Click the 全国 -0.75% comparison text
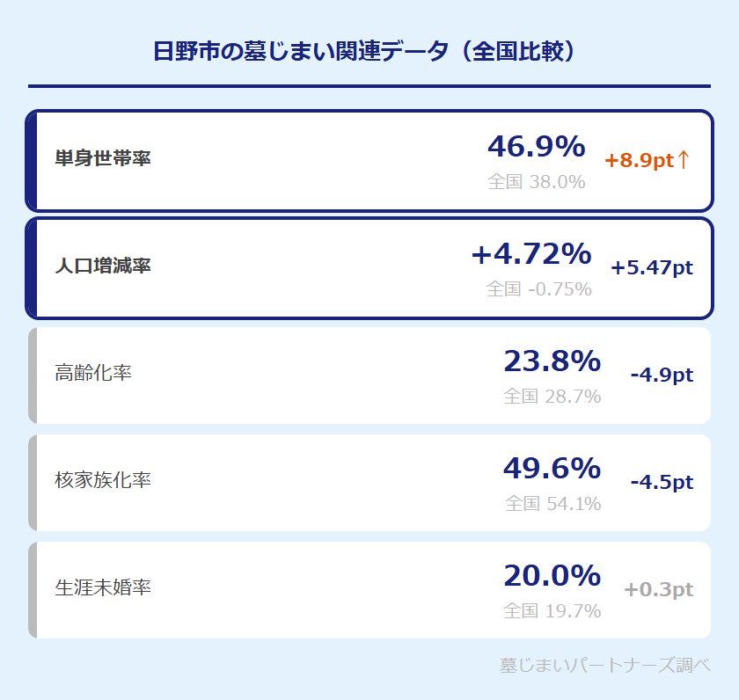The image size is (739, 700). tap(538, 289)
